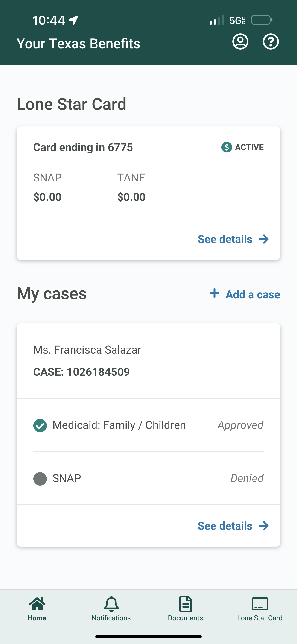Switch to the Documents tab label

185,618
